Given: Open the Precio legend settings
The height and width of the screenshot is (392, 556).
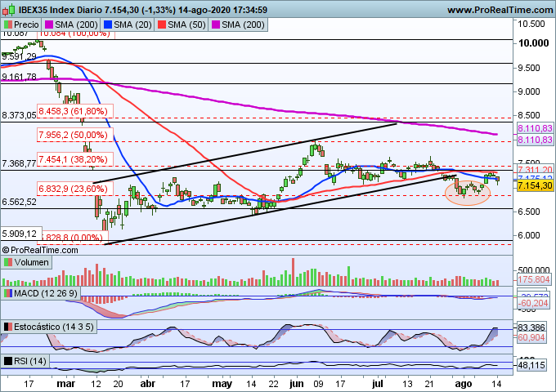Looking at the screenshot, I should (27, 25).
